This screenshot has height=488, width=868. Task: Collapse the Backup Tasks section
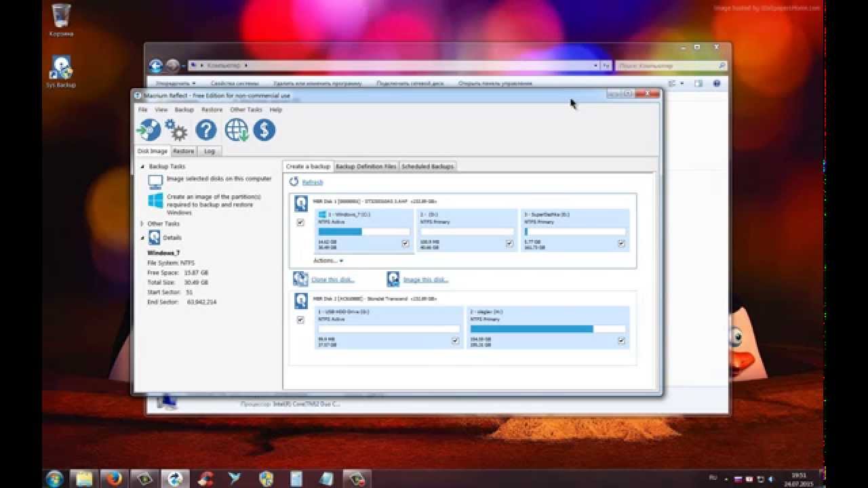pyautogui.click(x=142, y=167)
